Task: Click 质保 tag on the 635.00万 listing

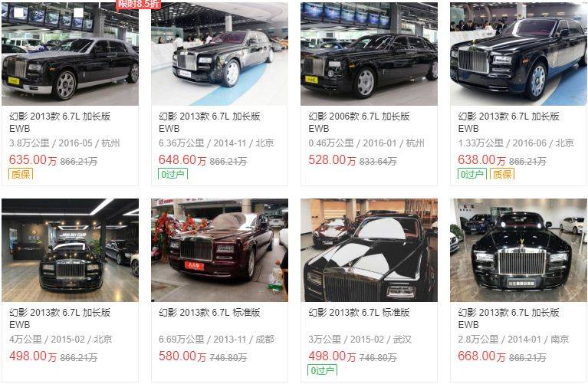Action: (21, 174)
